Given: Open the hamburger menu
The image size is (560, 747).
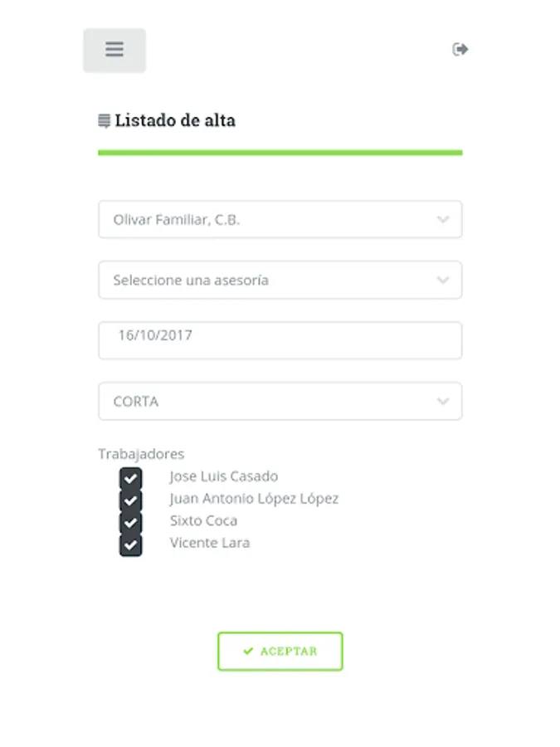Looking at the screenshot, I should [x=114, y=50].
